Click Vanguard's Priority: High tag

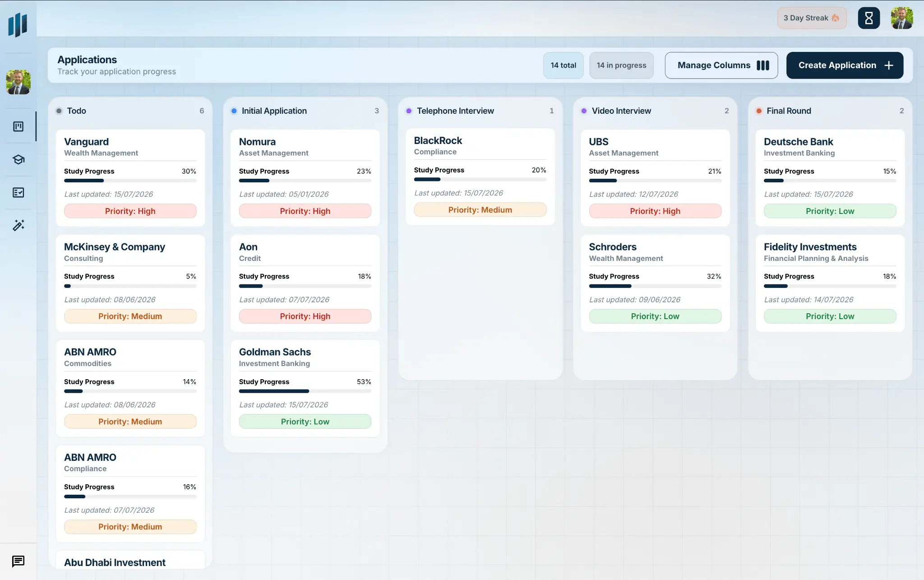click(x=130, y=211)
